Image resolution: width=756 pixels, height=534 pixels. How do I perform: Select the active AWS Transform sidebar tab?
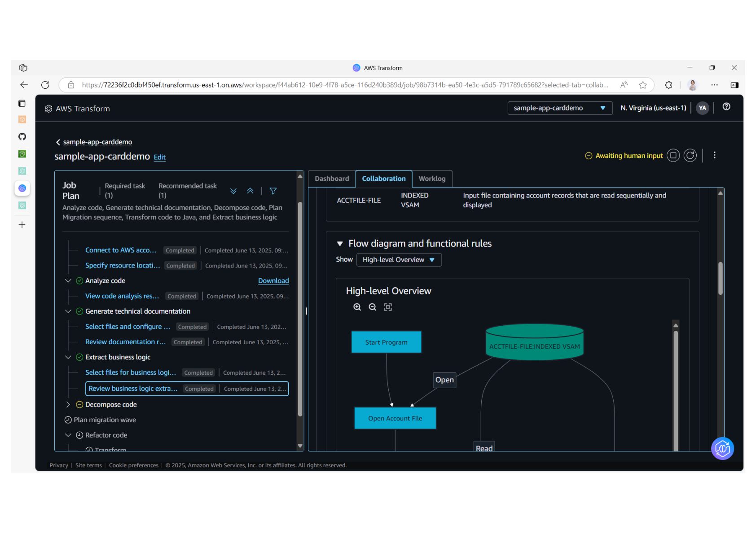[x=22, y=188]
